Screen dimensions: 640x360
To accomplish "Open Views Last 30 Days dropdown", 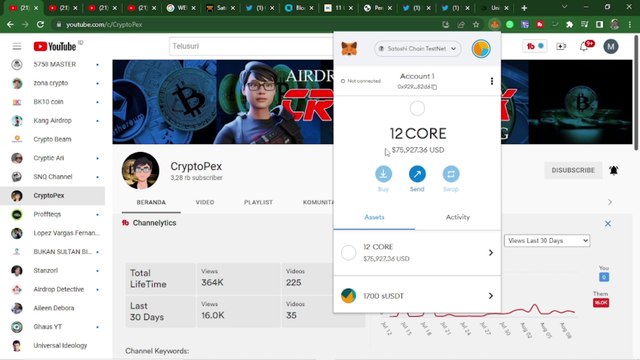I will click(x=547, y=241).
